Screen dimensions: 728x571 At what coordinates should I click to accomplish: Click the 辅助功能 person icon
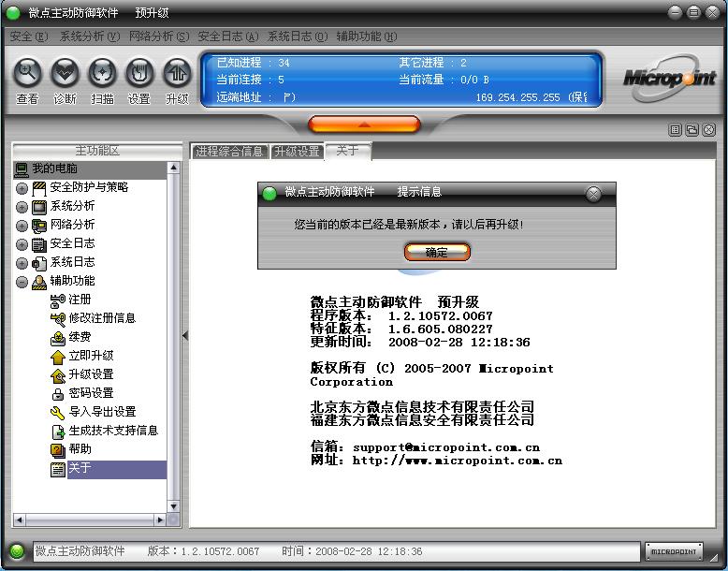click(39, 282)
